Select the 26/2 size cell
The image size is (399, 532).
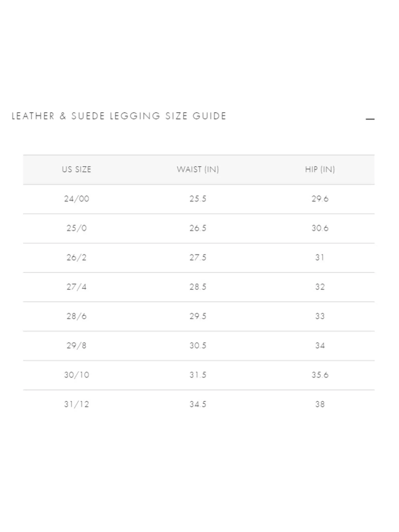(76, 257)
